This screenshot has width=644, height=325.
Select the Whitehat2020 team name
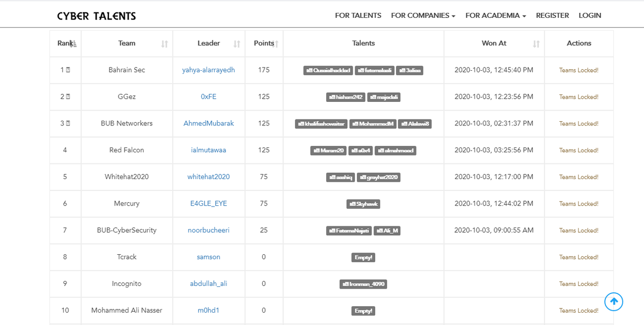pyautogui.click(x=127, y=177)
